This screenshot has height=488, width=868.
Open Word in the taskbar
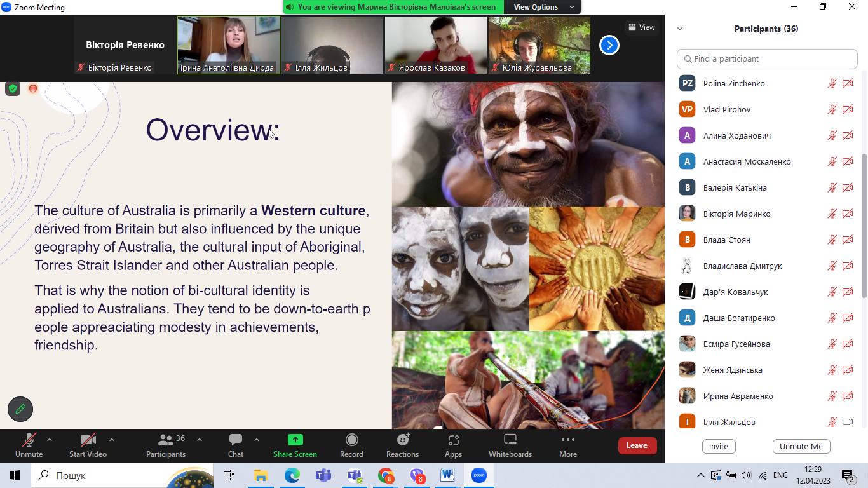[x=448, y=475]
